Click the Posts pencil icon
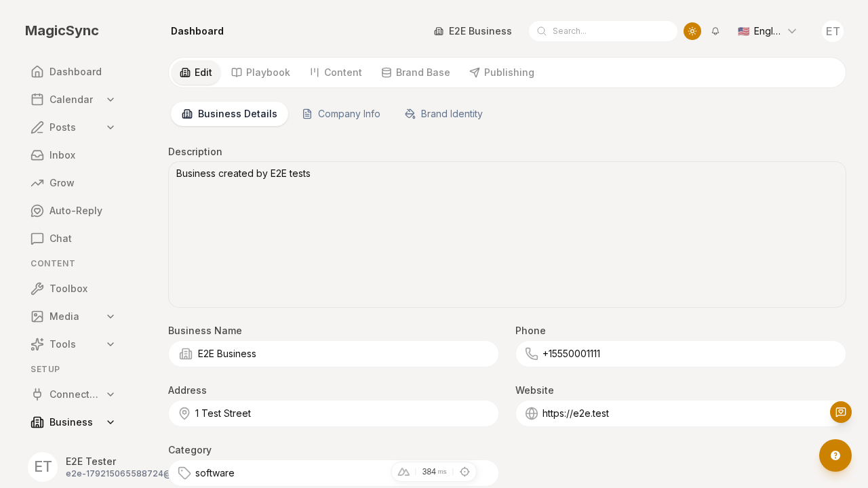868x488 pixels. pos(37,127)
